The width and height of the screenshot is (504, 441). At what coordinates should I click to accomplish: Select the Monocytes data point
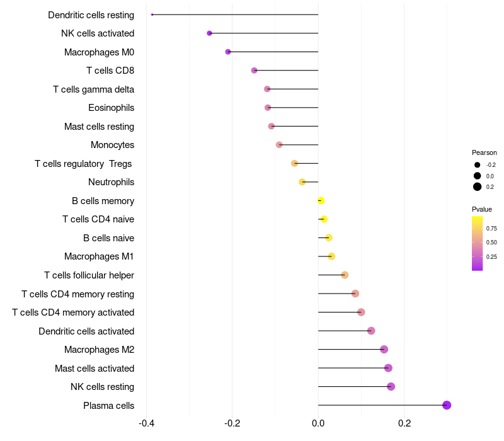pyautogui.click(x=279, y=145)
